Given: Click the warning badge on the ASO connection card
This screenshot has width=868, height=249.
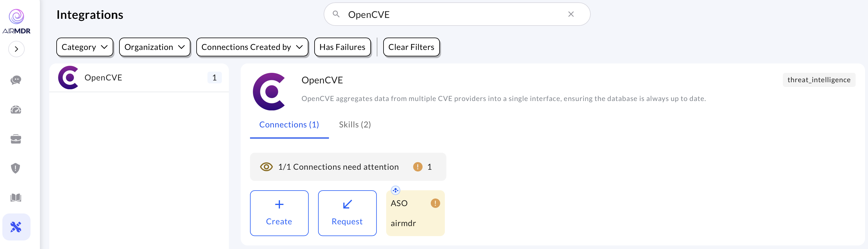Looking at the screenshot, I should point(435,203).
